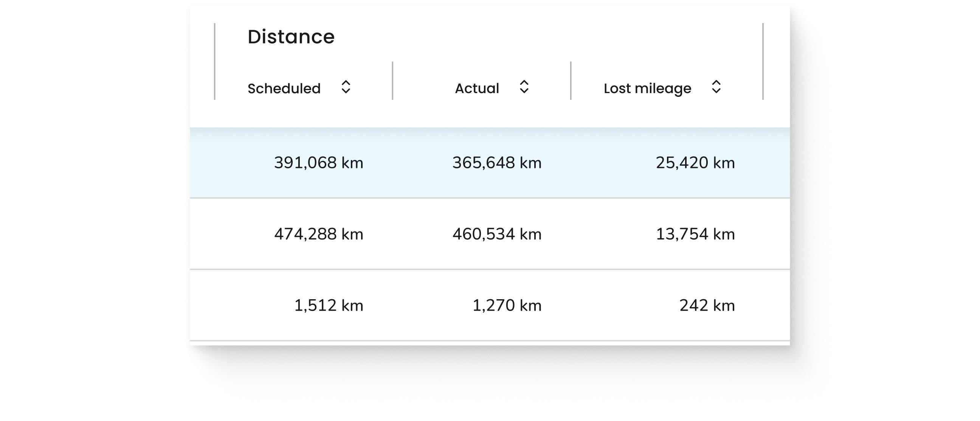980x421 pixels.
Task: Sort by the Lost mileage arrows
Action: click(x=716, y=87)
